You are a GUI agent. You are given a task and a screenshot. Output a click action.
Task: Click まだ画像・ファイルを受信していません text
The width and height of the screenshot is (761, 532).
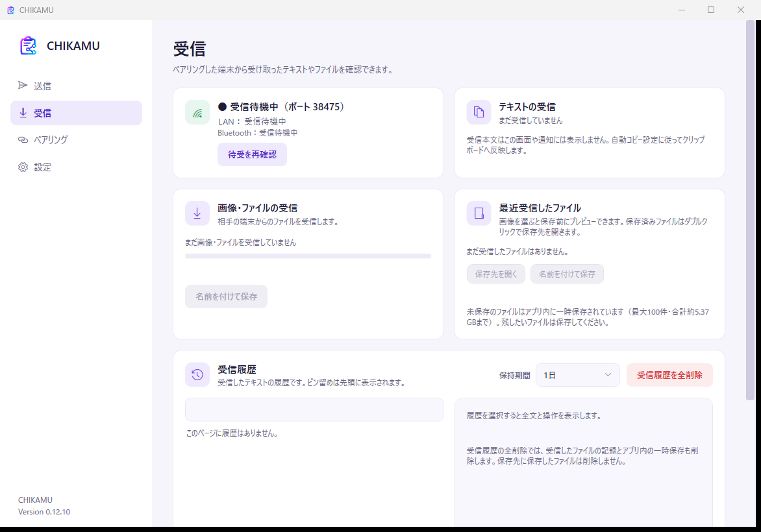(240, 243)
